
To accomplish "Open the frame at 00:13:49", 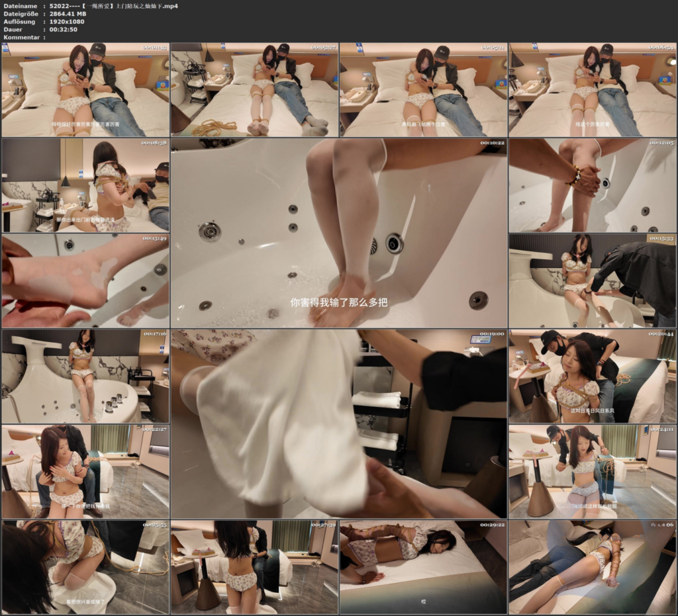I will point(85,281).
